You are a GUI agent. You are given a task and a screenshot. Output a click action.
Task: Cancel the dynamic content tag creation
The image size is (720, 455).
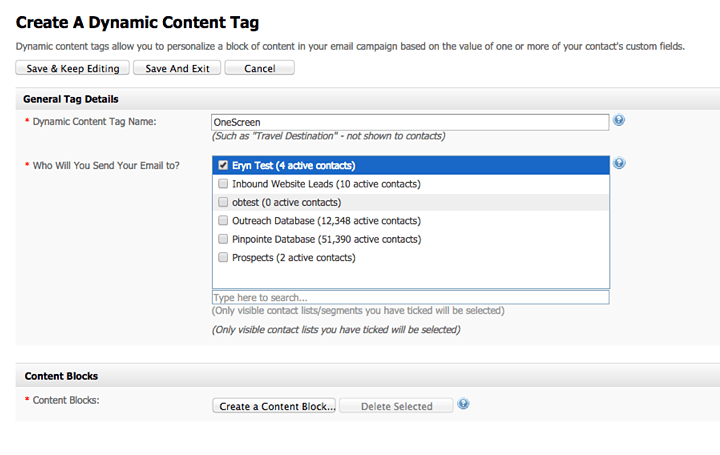click(x=259, y=68)
